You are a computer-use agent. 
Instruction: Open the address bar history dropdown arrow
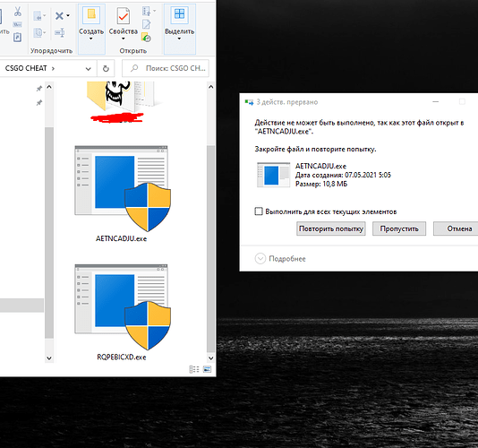(x=89, y=69)
